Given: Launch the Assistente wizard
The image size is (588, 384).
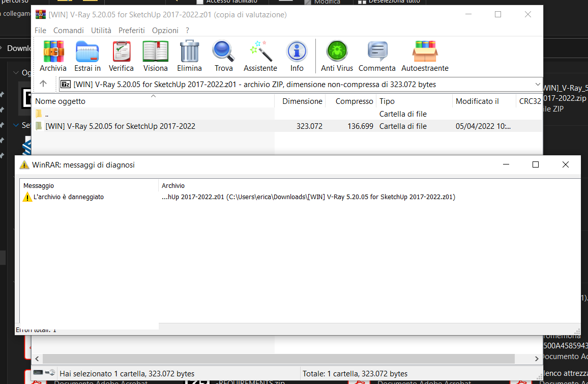Looking at the screenshot, I should [260, 56].
